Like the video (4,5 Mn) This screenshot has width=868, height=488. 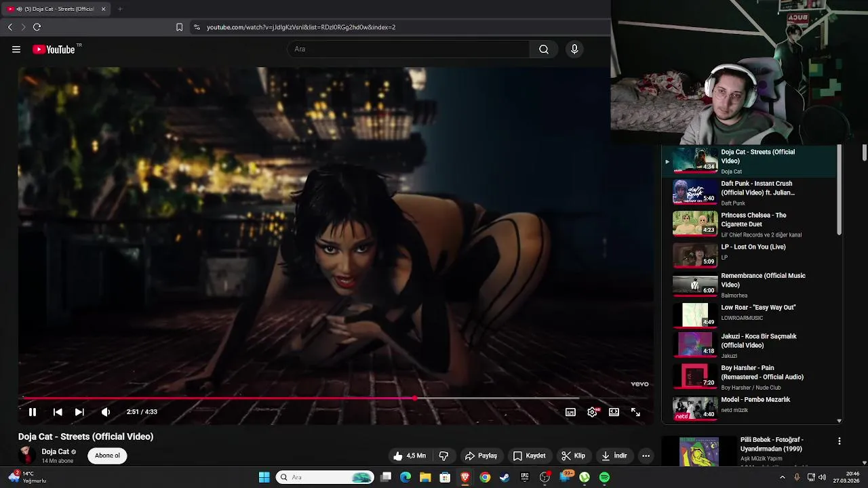[409, 455]
